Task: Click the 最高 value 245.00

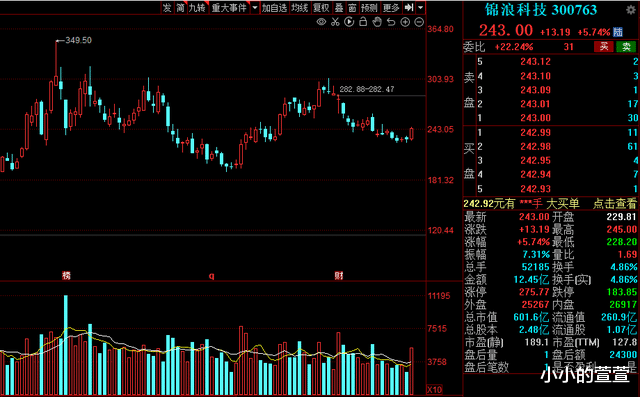Action: click(621, 229)
